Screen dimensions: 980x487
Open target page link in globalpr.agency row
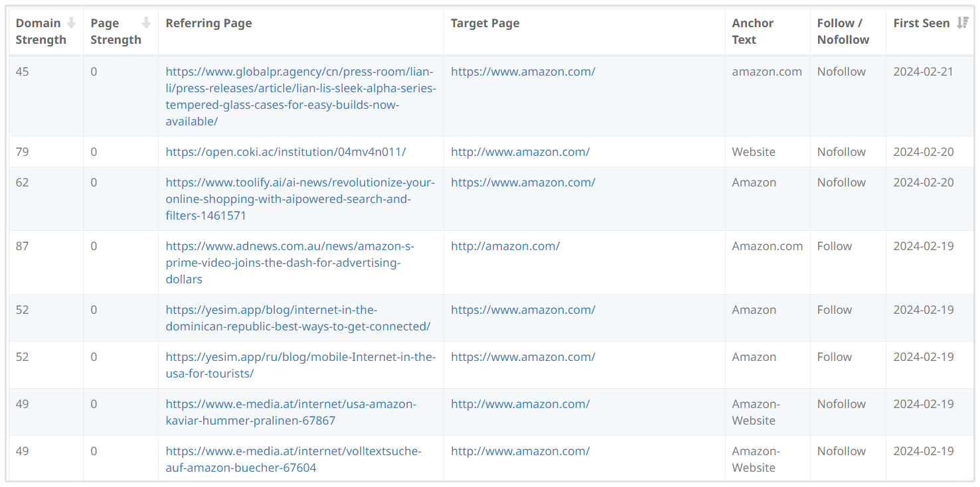pos(523,72)
